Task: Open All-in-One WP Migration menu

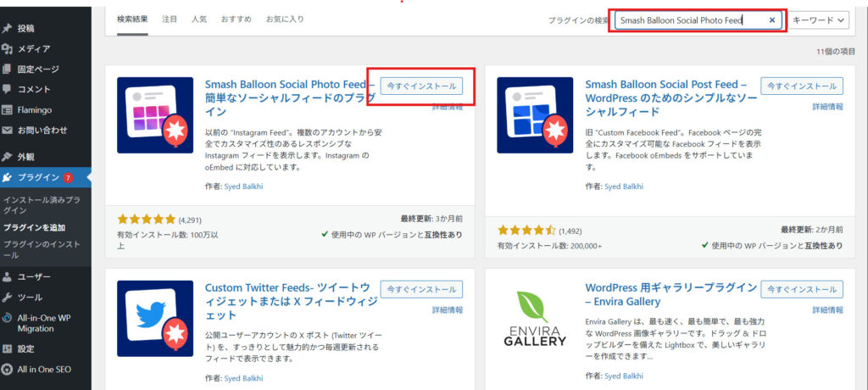Action: pos(44,324)
